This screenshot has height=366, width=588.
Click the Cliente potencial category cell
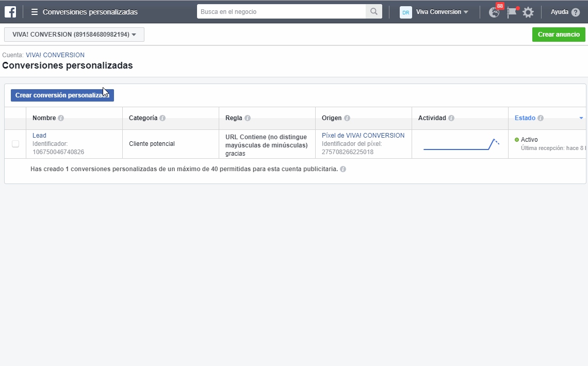pos(152,144)
